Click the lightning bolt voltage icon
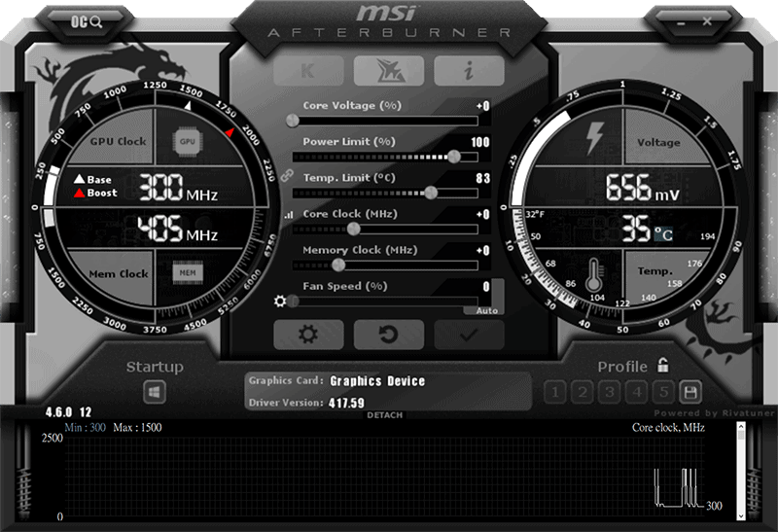 coord(594,138)
